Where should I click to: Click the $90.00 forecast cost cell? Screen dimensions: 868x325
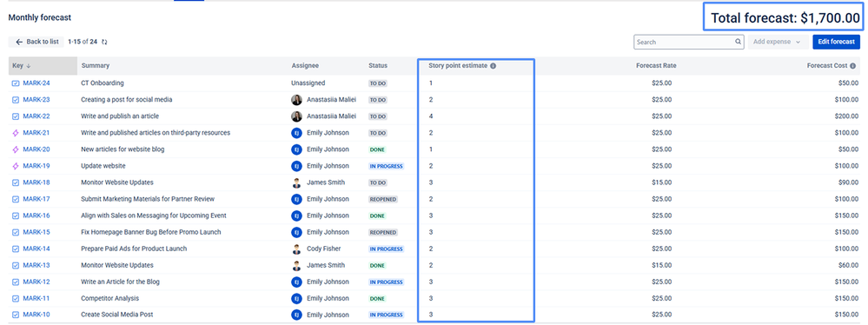[x=850, y=182]
